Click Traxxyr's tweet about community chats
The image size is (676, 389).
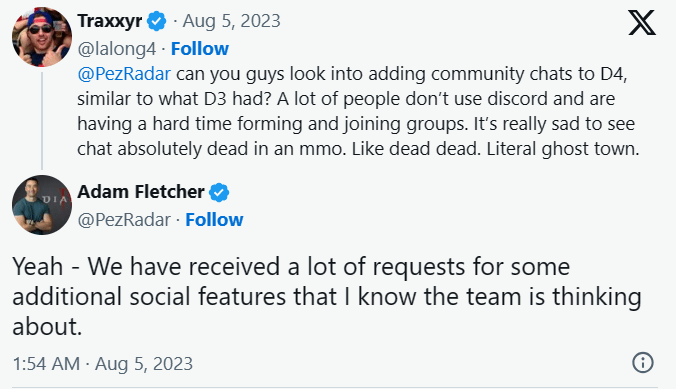point(358,111)
